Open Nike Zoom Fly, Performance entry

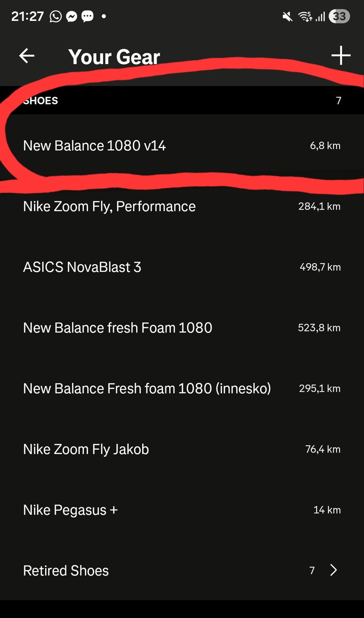click(x=182, y=206)
